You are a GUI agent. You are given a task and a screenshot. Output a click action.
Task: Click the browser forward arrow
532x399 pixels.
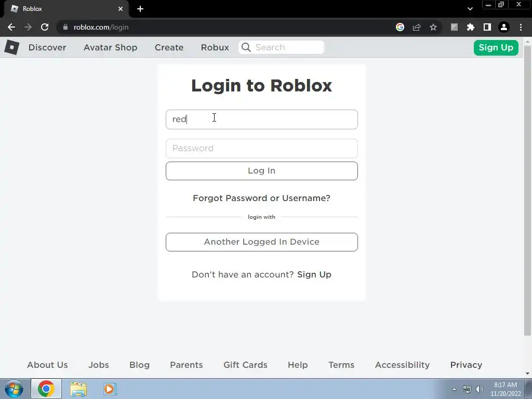[x=28, y=27]
